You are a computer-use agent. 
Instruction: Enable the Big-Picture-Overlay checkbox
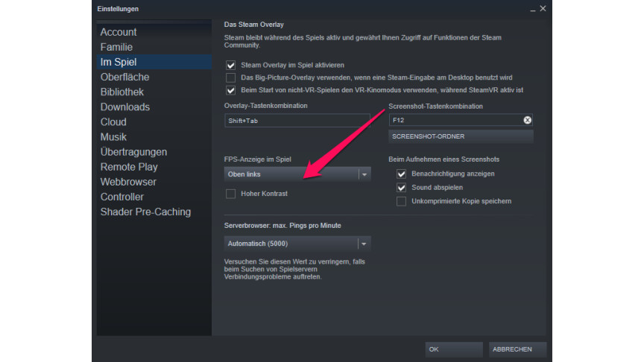[230, 77]
